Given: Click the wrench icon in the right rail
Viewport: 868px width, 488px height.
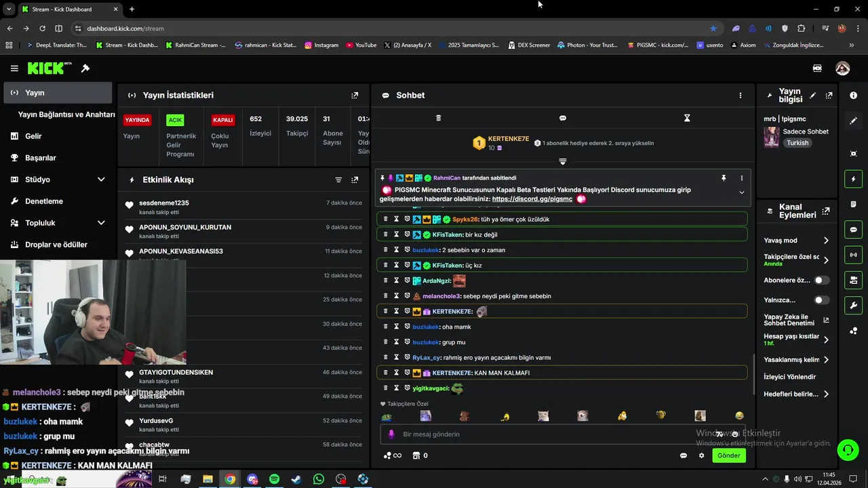Looking at the screenshot, I should [853, 305].
